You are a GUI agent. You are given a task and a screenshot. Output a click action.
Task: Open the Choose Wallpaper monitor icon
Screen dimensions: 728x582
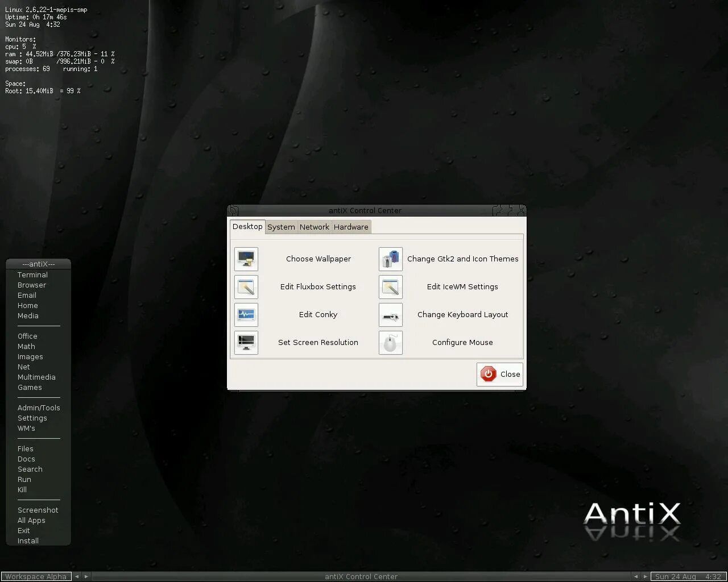(x=246, y=259)
